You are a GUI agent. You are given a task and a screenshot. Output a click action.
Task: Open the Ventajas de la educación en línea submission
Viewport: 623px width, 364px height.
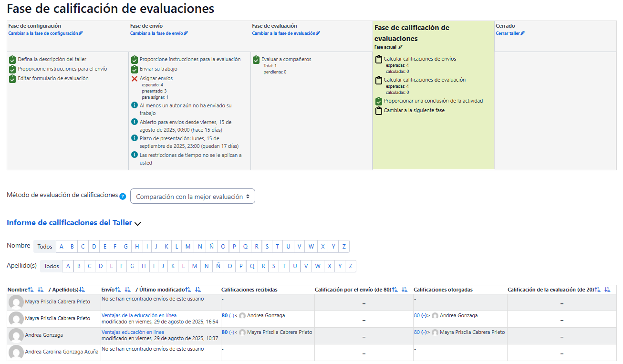click(x=139, y=315)
